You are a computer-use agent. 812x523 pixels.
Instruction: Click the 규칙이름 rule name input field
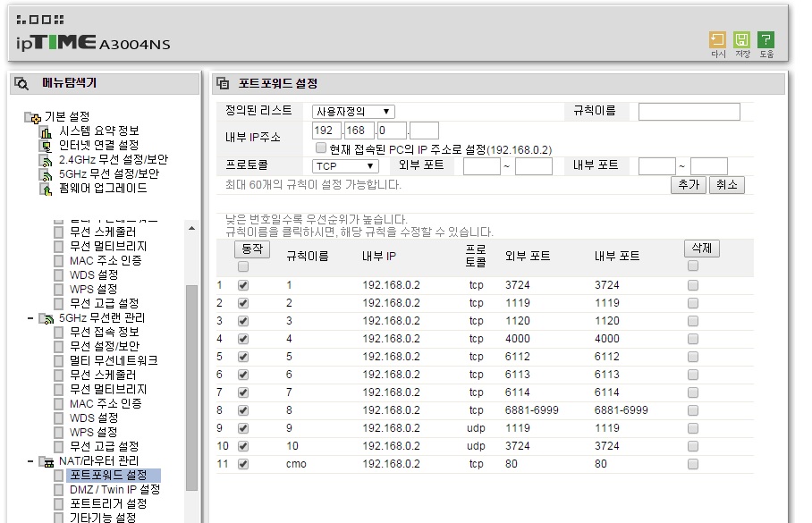click(689, 112)
